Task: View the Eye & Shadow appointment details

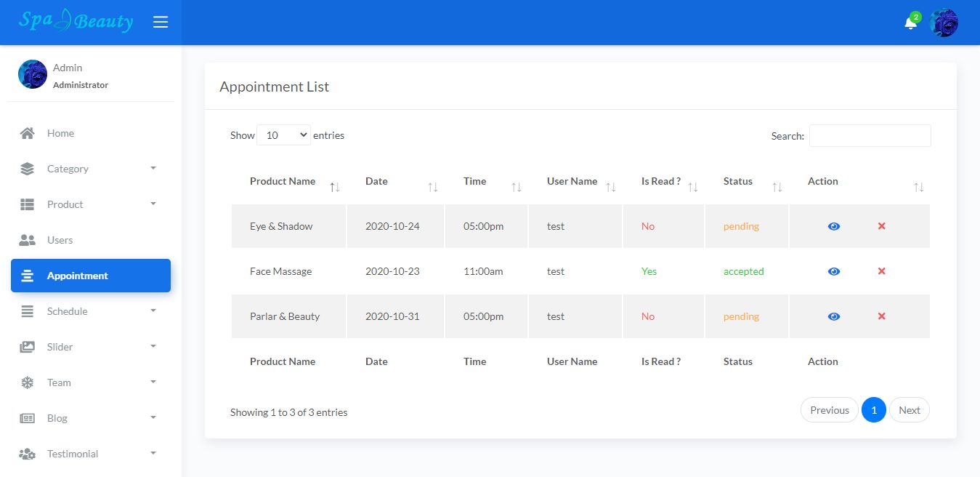Action: pyautogui.click(x=834, y=226)
